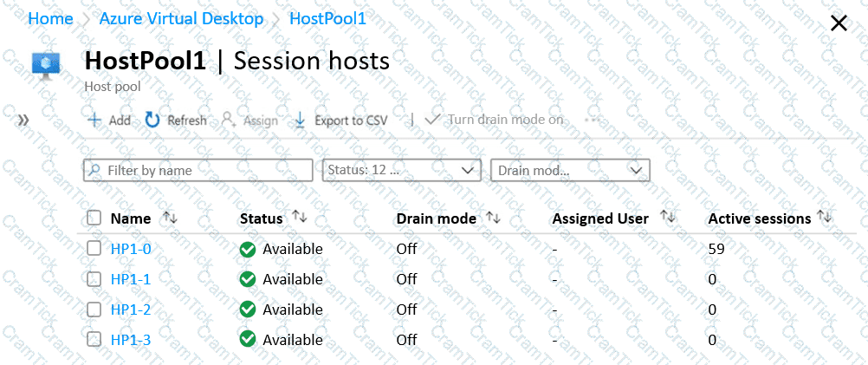
Task: Open the HP1-3 session host link
Action: click(x=131, y=340)
